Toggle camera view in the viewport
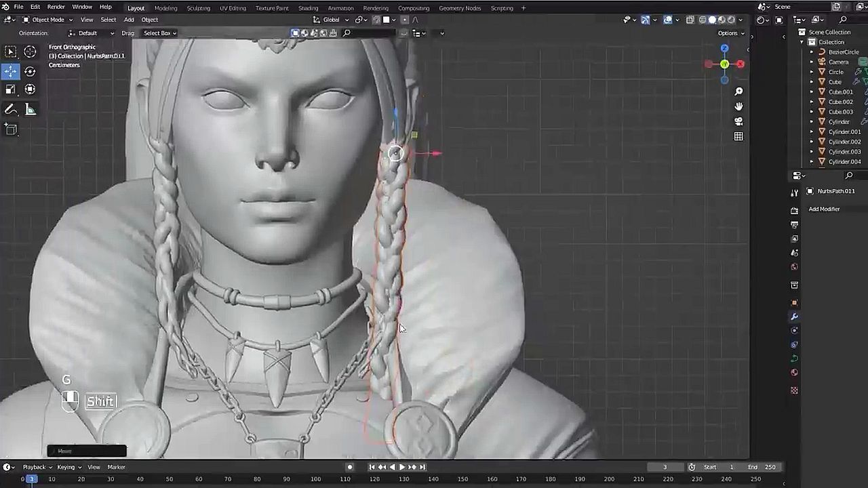Screen dimensions: 868x488 (x=738, y=121)
